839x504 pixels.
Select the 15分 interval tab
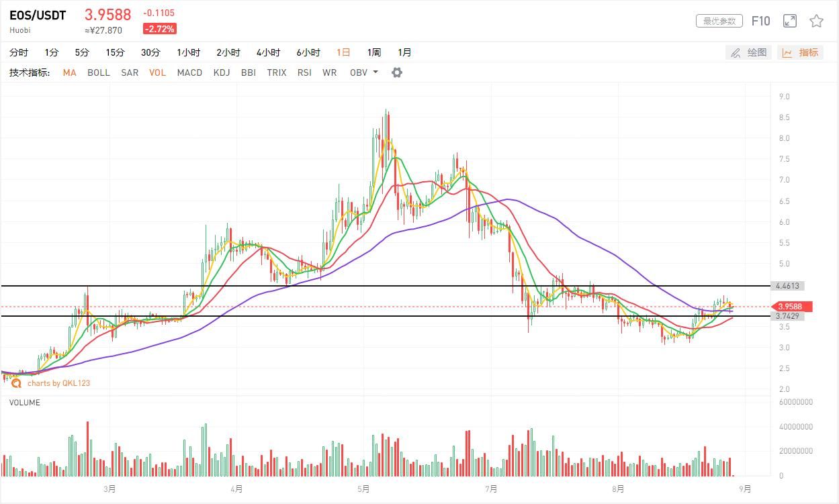(115, 52)
